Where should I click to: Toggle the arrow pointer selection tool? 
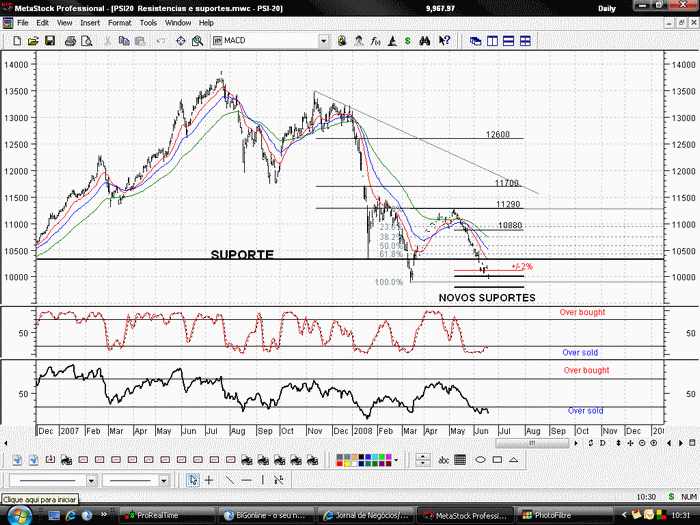click(193, 480)
